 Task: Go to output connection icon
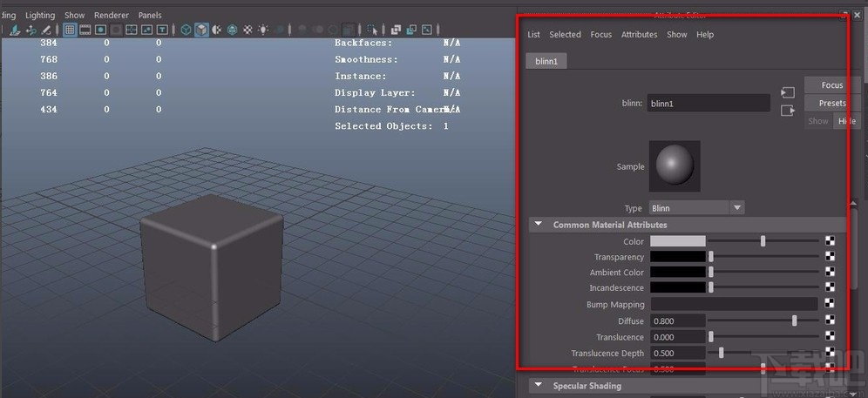tap(787, 111)
